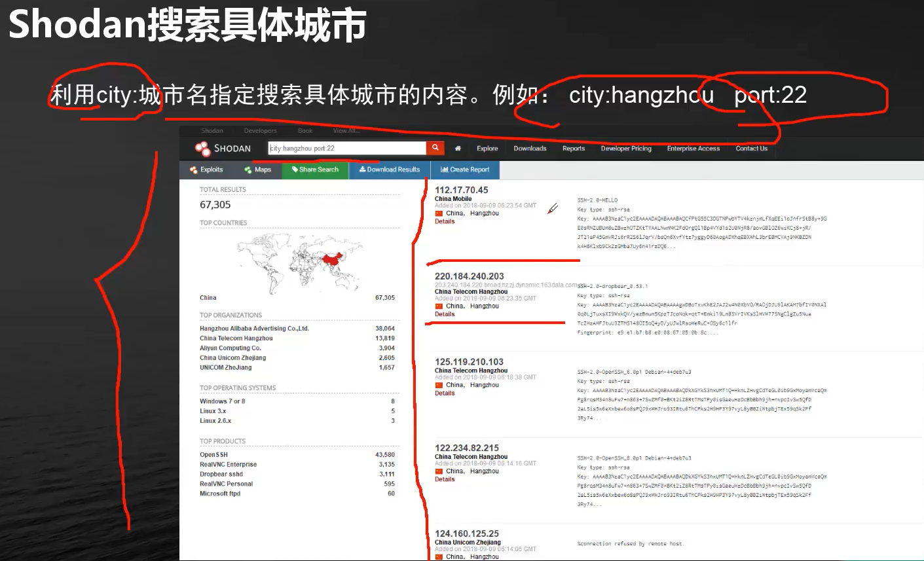The height and width of the screenshot is (561, 924).
Task: Click the Share Search button
Action: [x=315, y=170]
